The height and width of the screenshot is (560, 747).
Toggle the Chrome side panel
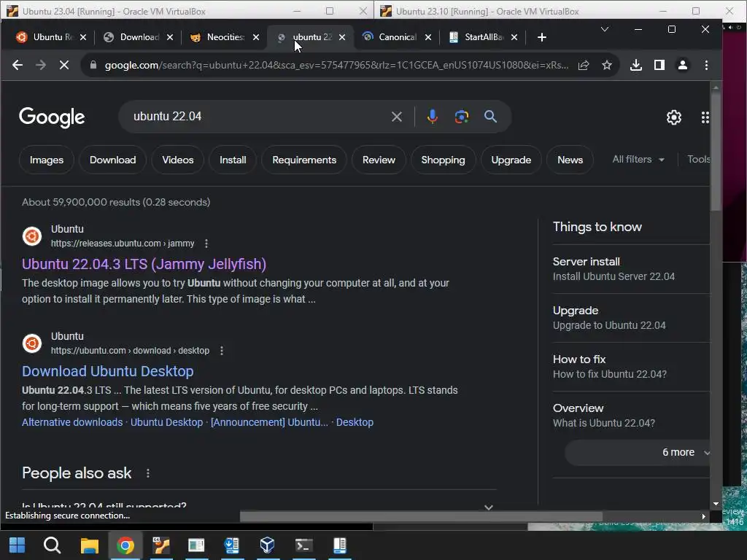click(659, 65)
